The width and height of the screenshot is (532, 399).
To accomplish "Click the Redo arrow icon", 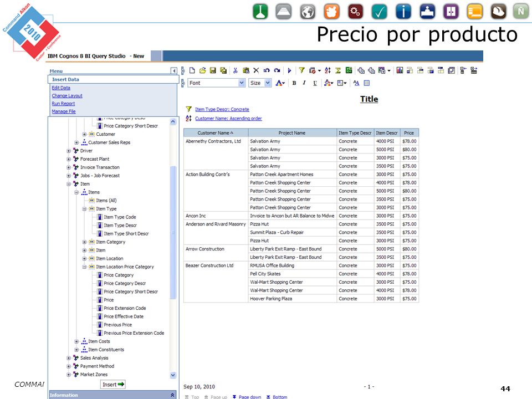I will click(x=277, y=70).
